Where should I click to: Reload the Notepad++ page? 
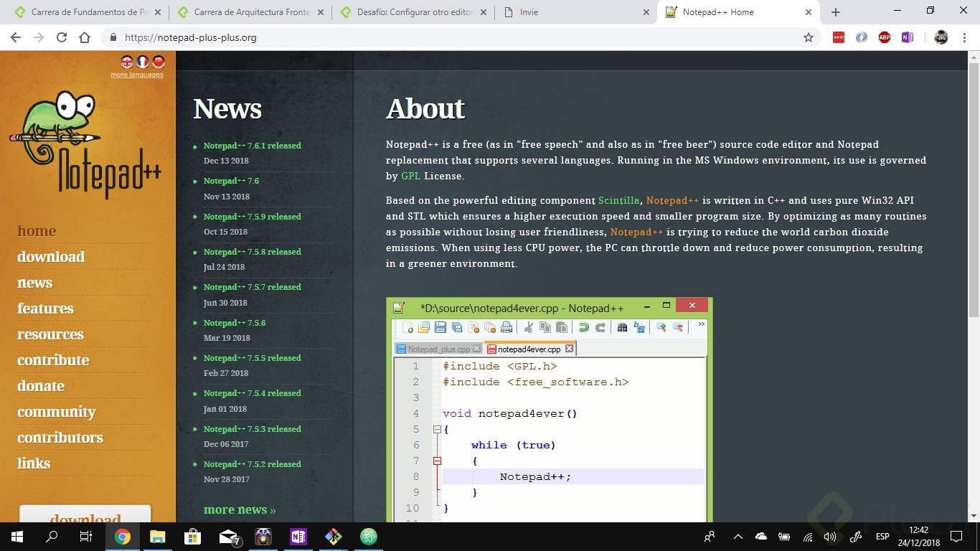(x=62, y=37)
